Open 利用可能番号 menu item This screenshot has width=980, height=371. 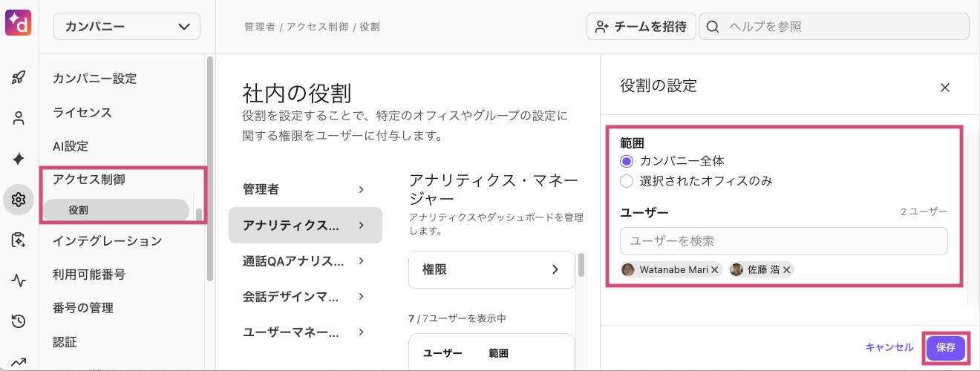tap(89, 275)
